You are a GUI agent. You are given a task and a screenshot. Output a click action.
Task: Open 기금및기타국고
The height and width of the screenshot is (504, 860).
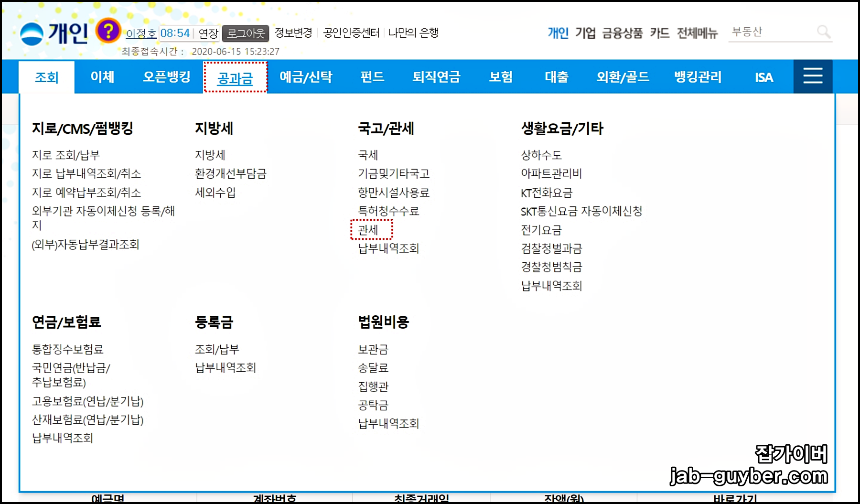click(394, 173)
